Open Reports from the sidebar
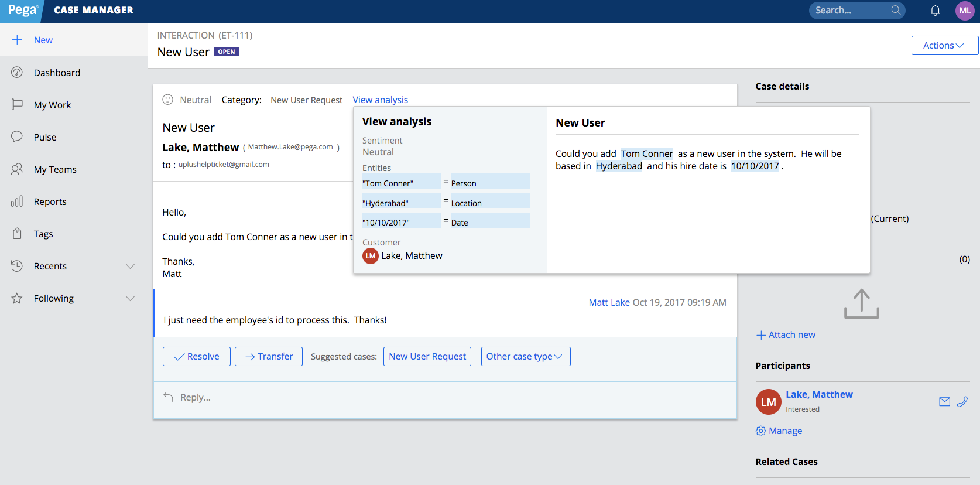 coord(50,201)
